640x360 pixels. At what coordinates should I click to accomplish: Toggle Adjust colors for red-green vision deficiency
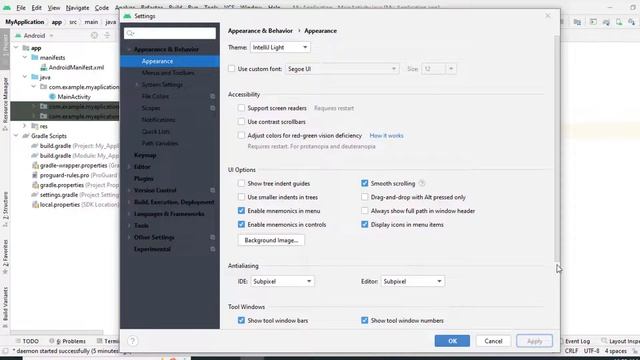(x=241, y=135)
